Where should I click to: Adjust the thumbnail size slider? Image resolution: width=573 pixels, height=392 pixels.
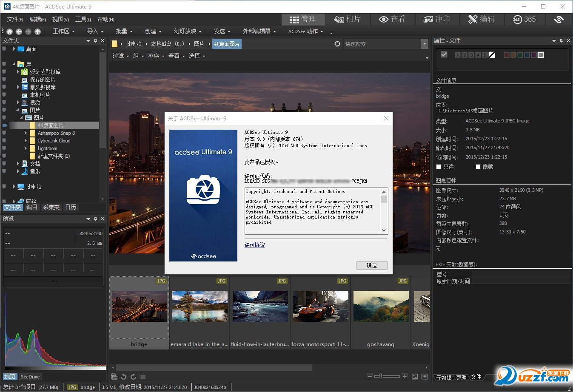point(387,376)
